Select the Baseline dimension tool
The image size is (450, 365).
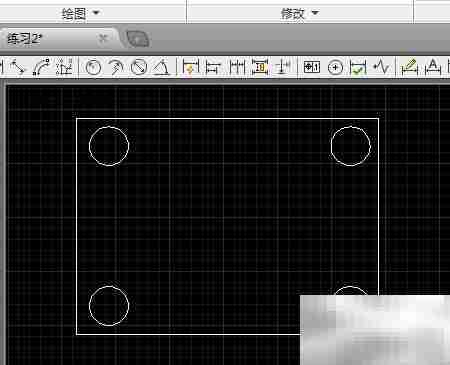213,67
